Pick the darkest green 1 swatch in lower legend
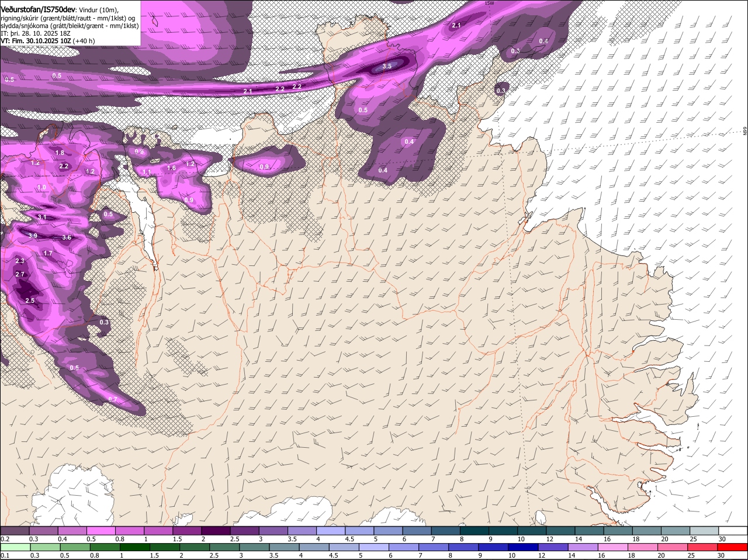 [136, 547]
